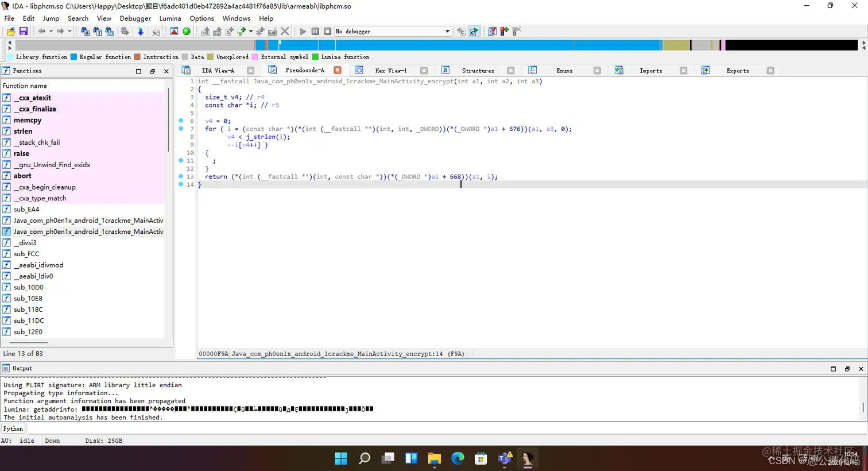This screenshot has width=868, height=471.
Task: Click the search byte sequence icon
Action: [x=110, y=32]
